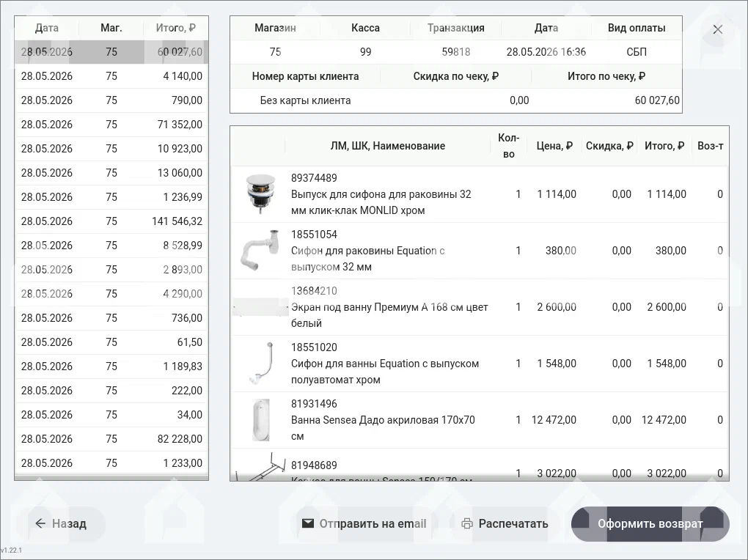Select the receipt totaling 141 546,32
The height and width of the screenshot is (560, 748).
point(111,221)
